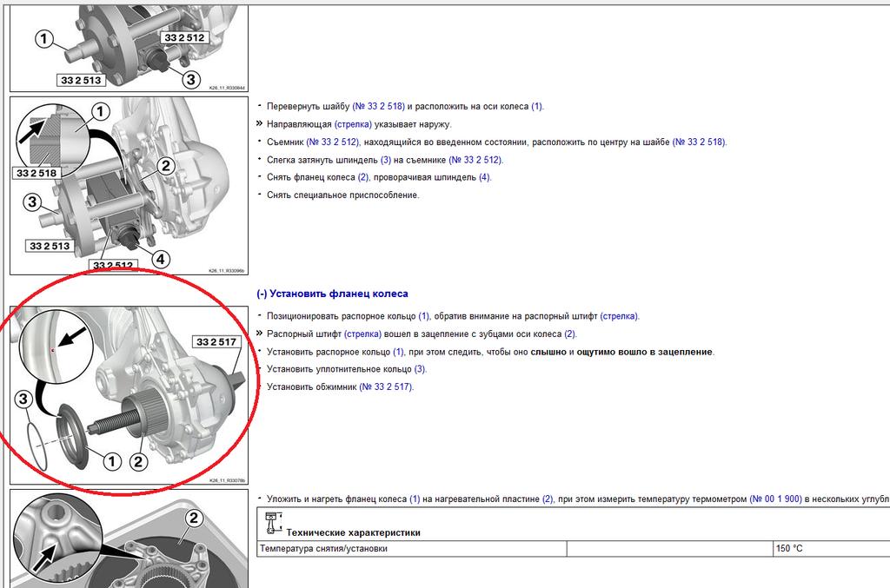Click № 33 2 518 link after "Перевернуть шайбу"
This screenshot has height=588, width=890.
(x=378, y=106)
